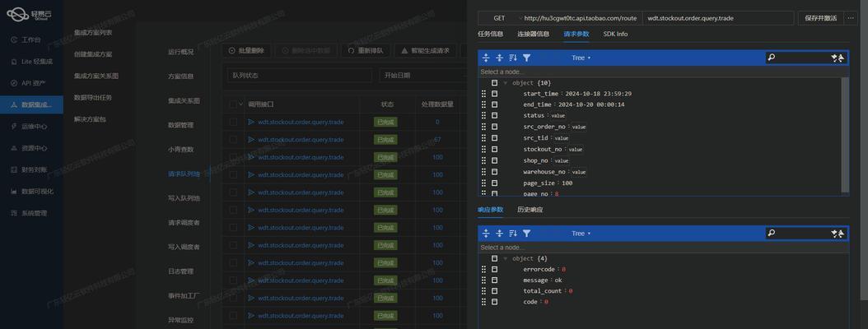Open sort contents in response params editor
Viewport: 868px width, 329px height.
(513, 234)
